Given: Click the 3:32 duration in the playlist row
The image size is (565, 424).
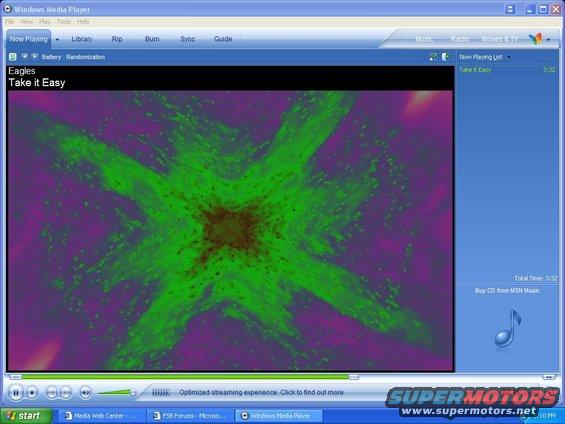Looking at the screenshot, I should [549, 70].
